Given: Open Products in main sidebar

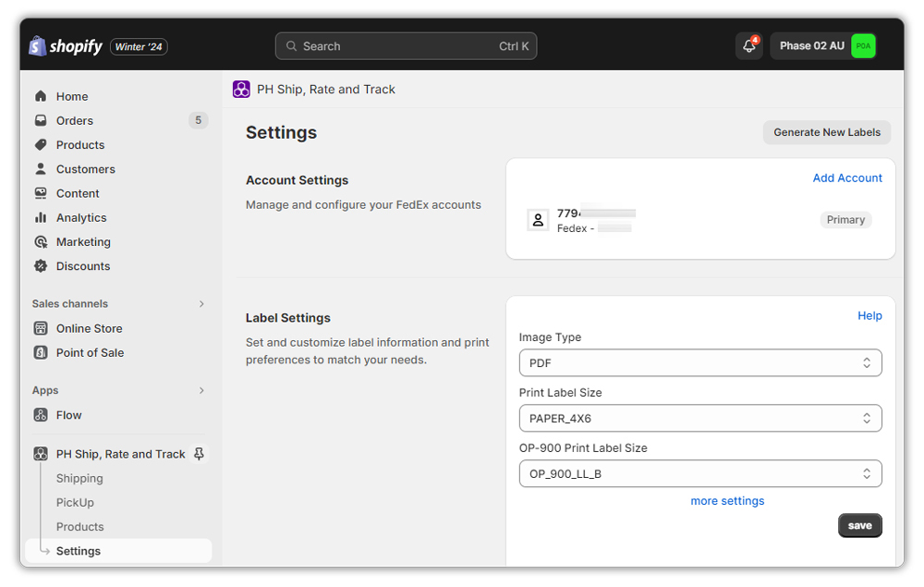Looking at the screenshot, I should pyautogui.click(x=80, y=144).
